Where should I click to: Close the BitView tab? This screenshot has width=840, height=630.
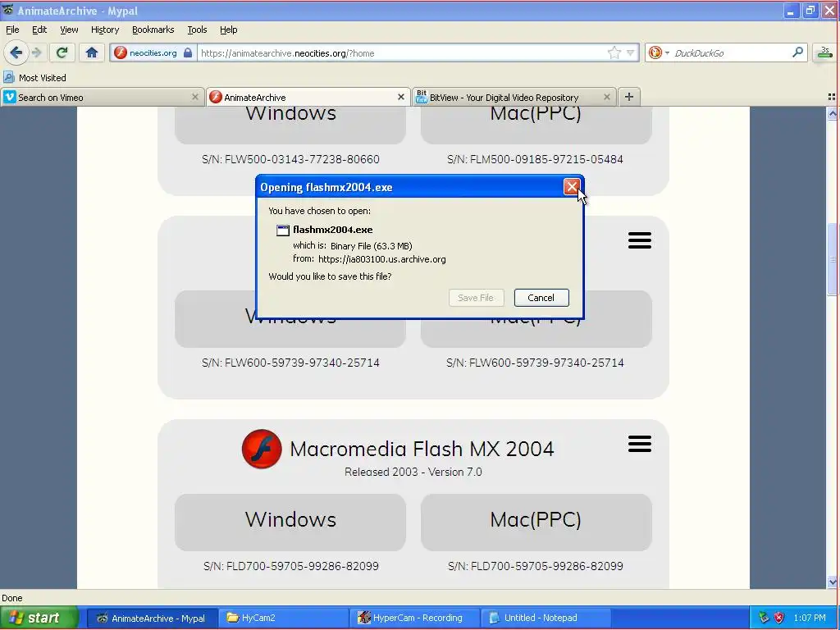click(606, 97)
